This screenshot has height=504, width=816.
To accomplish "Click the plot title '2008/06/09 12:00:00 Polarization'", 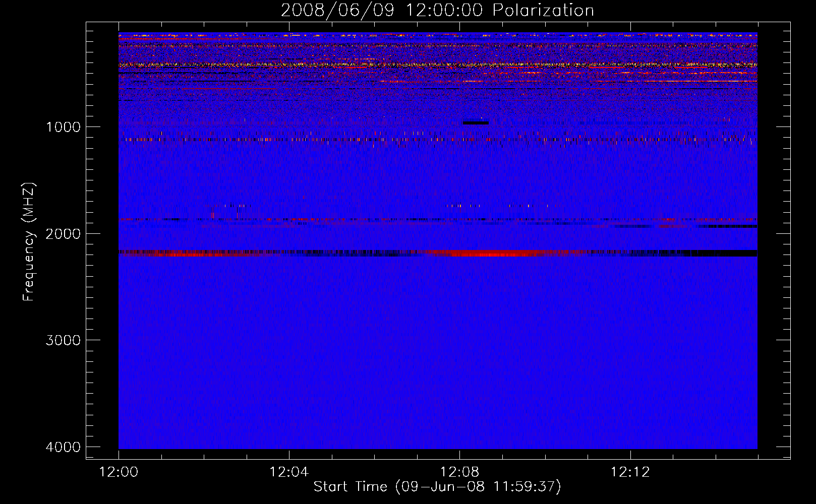I will pyautogui.click(x=437, y=10).
